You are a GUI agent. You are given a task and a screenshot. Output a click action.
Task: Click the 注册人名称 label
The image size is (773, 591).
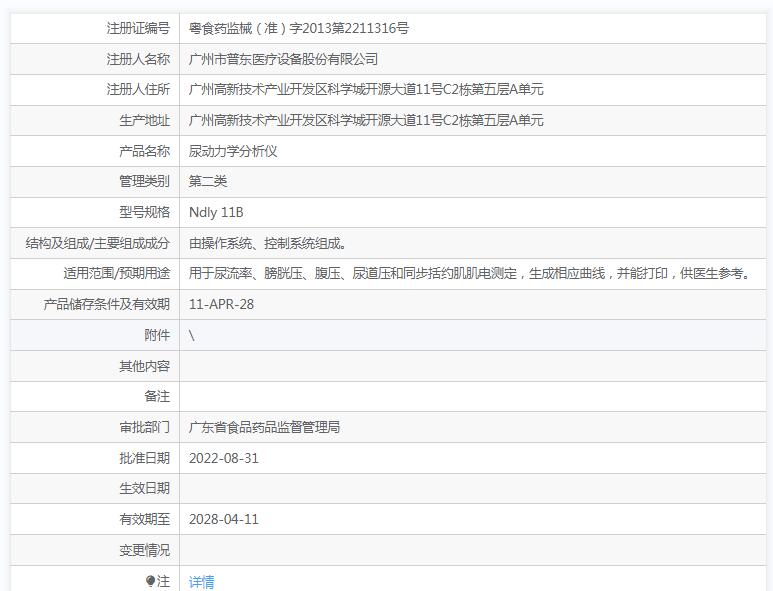pos(138,59)
